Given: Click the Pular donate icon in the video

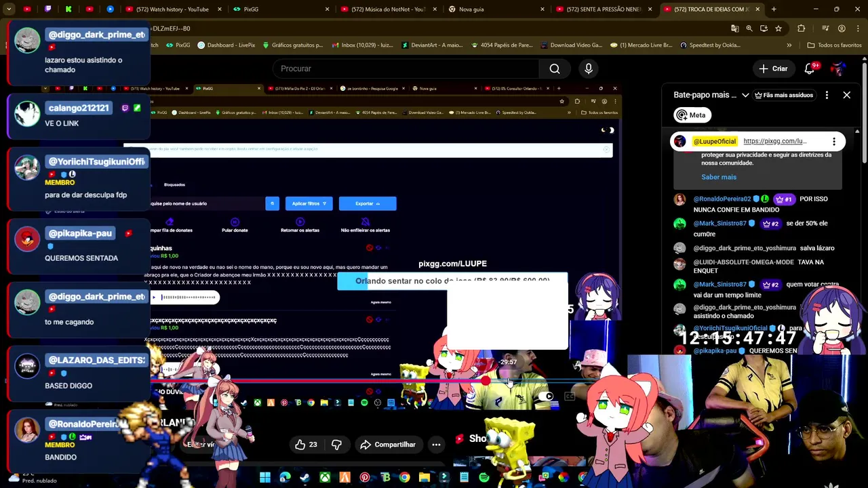Looking at the screenshot, I should pos(235,222).
